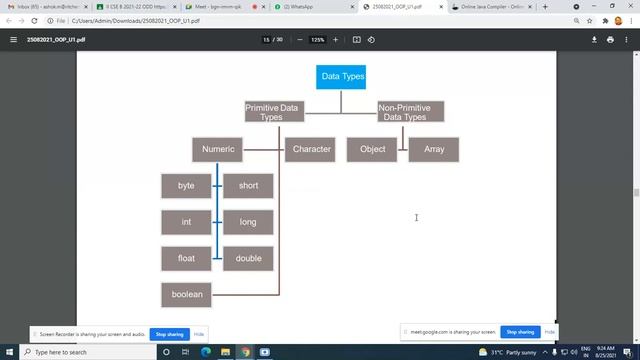Click the Data Types box

(341, 77)
